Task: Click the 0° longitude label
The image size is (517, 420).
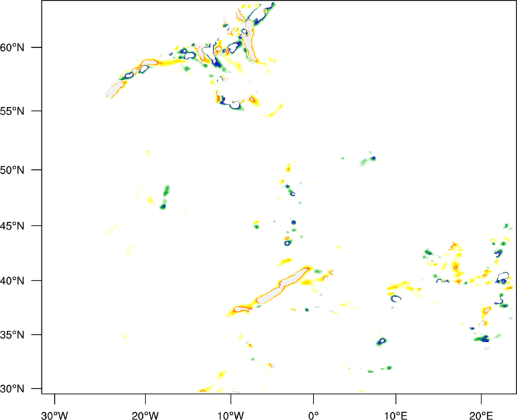Action: point(313,415)
